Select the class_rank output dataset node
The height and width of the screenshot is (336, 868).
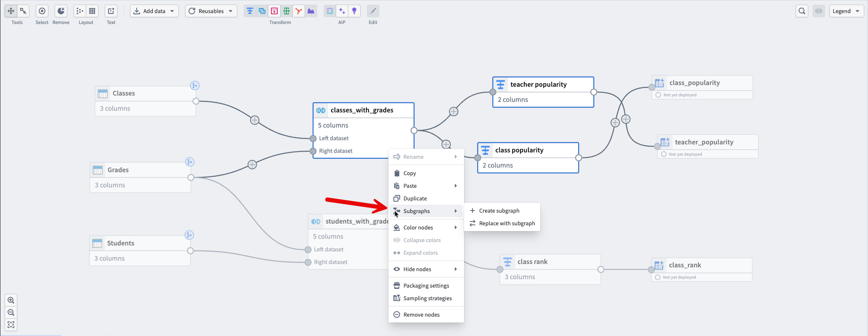[x=702, y=269]
